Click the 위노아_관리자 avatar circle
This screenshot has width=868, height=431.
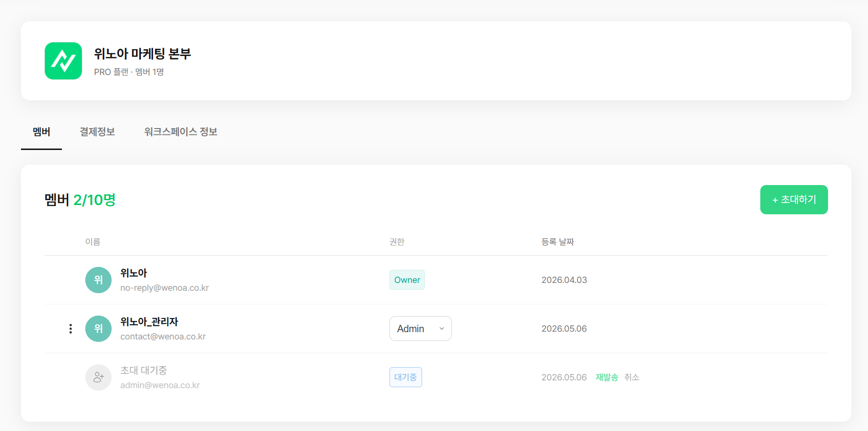pos(98,329)
